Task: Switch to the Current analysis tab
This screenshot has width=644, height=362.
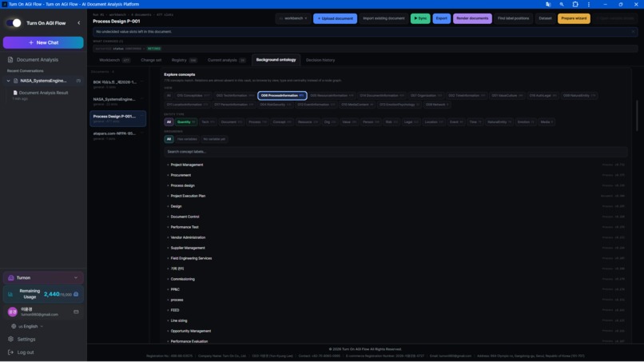Action: point(226,60)
